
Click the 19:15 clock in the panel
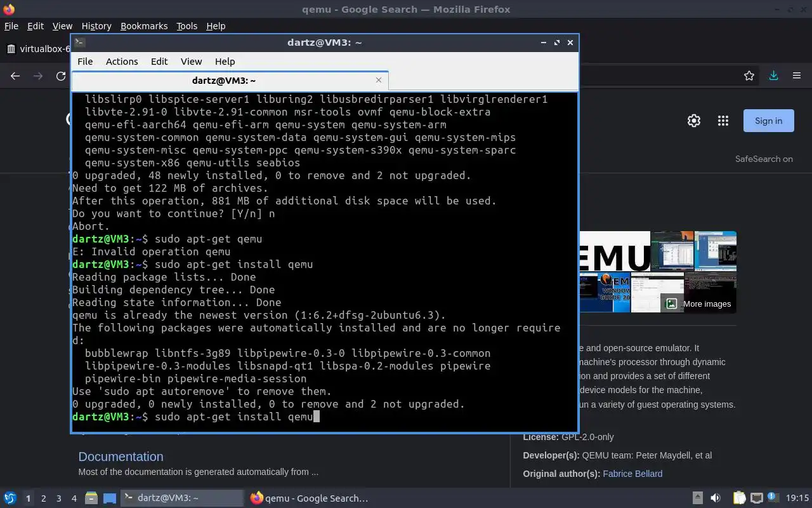coord(797,498)
